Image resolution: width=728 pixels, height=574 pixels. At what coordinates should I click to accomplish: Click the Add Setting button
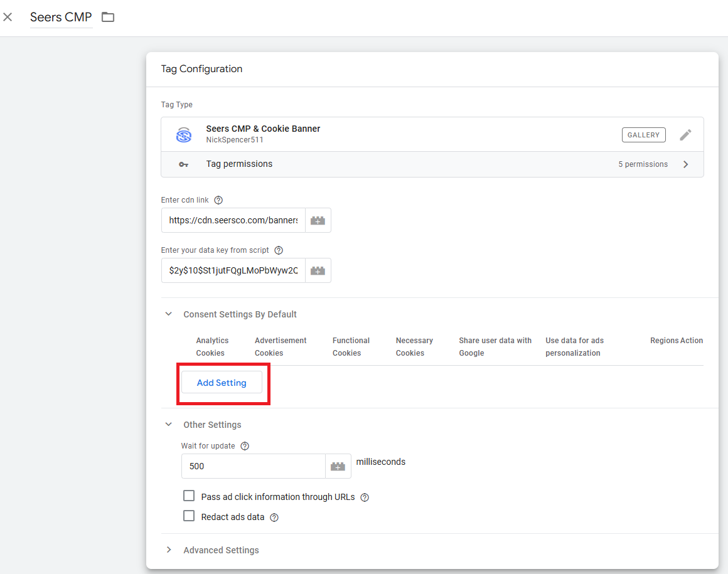click(x=222, y=383)
